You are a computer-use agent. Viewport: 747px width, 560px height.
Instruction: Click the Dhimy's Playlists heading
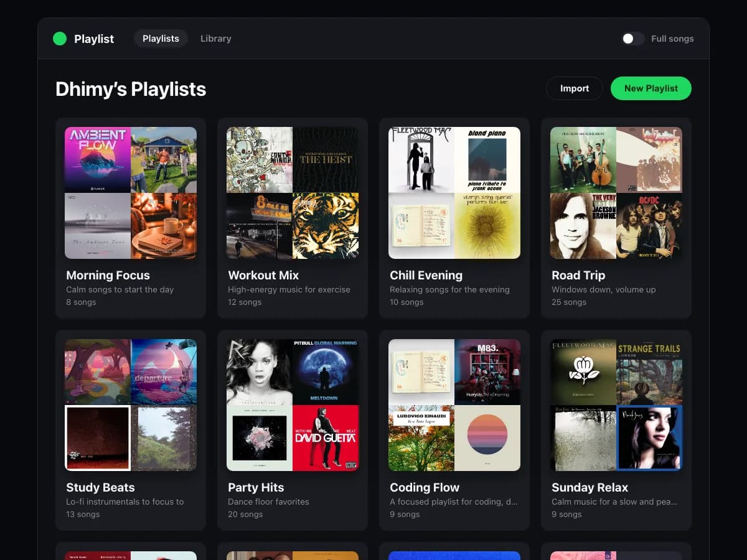tap(131, 89)
